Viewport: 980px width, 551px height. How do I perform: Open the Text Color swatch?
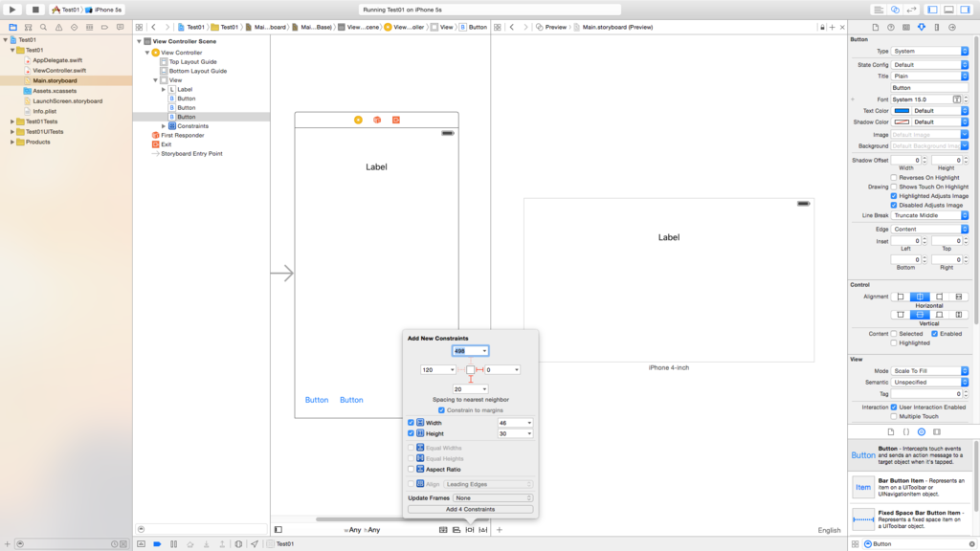click(x=902, y=111)
